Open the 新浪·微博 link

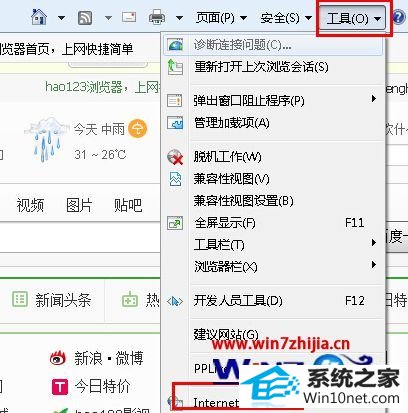pyautogui.click(x=109, y=358)
